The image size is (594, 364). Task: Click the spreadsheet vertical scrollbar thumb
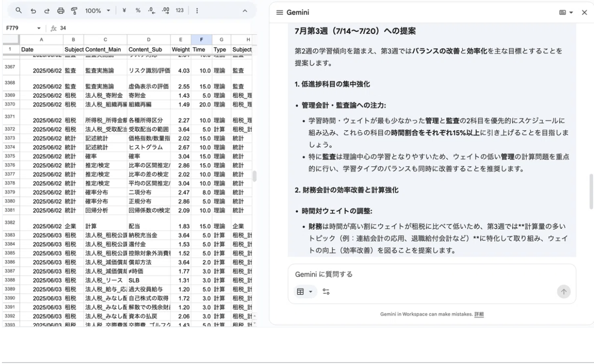254,176
